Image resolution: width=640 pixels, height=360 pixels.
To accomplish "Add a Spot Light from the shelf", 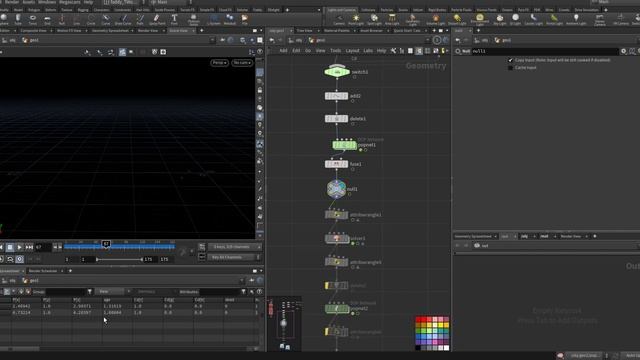I will pyautogui.click(x=374, y=19).
